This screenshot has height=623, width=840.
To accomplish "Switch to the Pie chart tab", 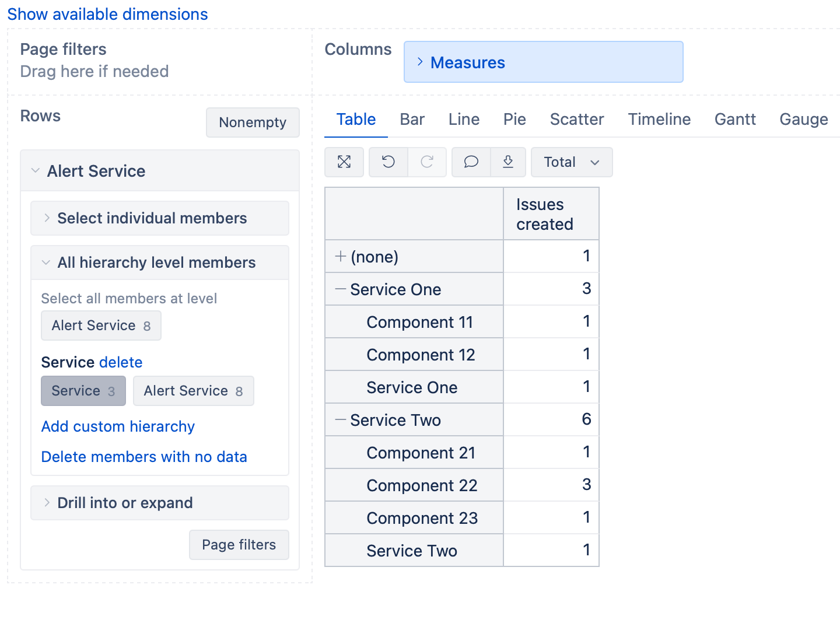I will [514, 120].
